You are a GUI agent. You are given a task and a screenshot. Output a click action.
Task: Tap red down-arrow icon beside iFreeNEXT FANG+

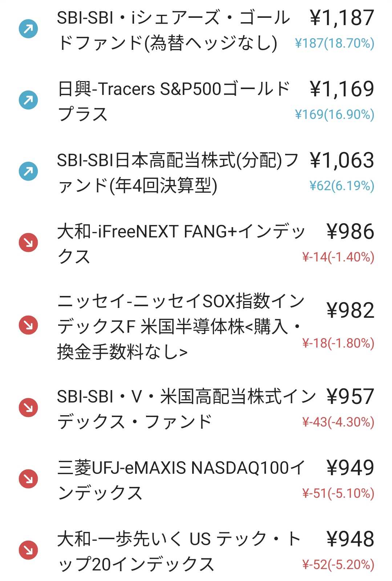pyautogui.click(x=28, y=243)
